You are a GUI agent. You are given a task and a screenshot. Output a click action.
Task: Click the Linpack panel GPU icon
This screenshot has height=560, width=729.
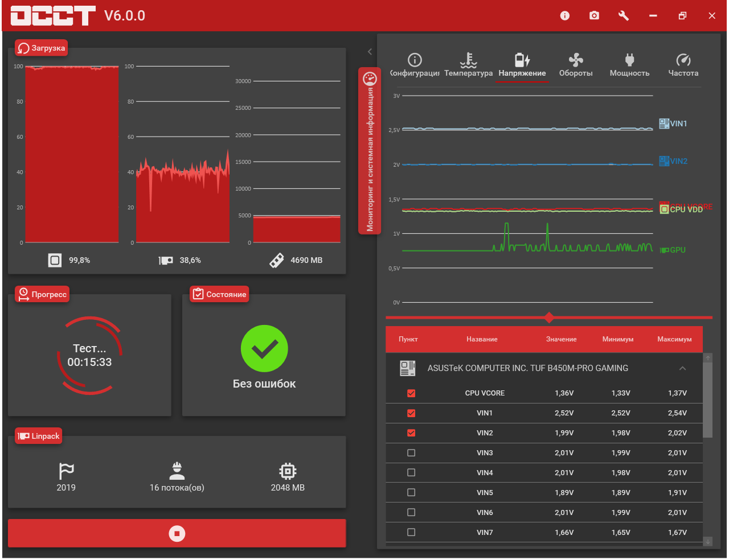[x=23, y=437]
